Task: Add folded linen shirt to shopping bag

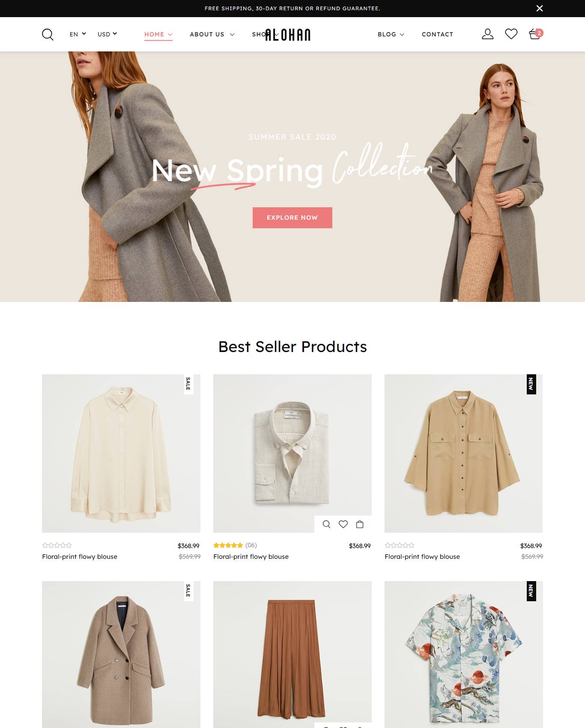Action: tap(360, 524)
